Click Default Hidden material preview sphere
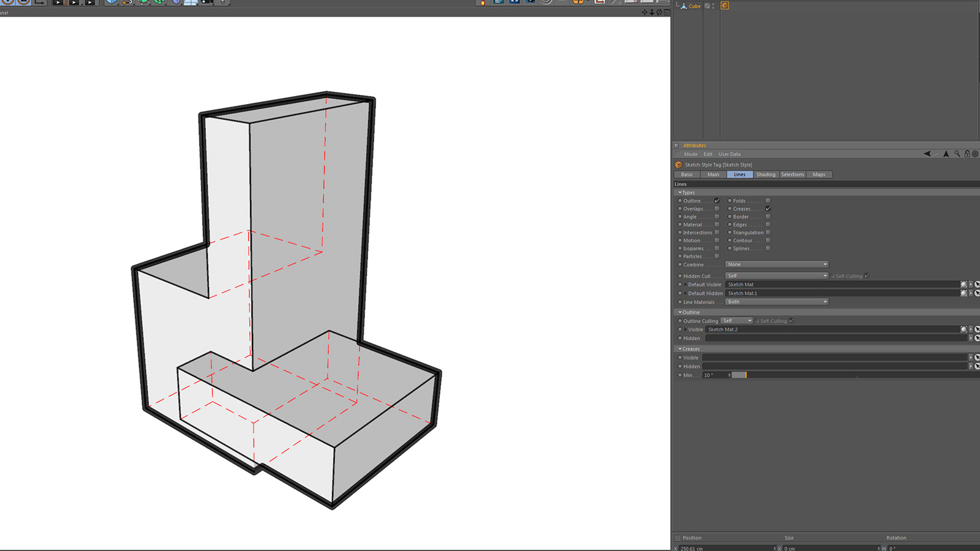The image size is (980, 551). 963,293
